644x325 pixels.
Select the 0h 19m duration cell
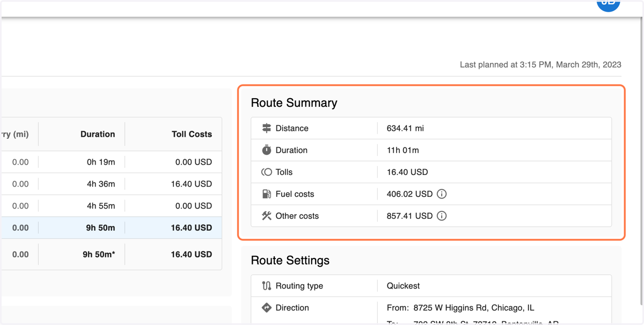tap(101, 162)
